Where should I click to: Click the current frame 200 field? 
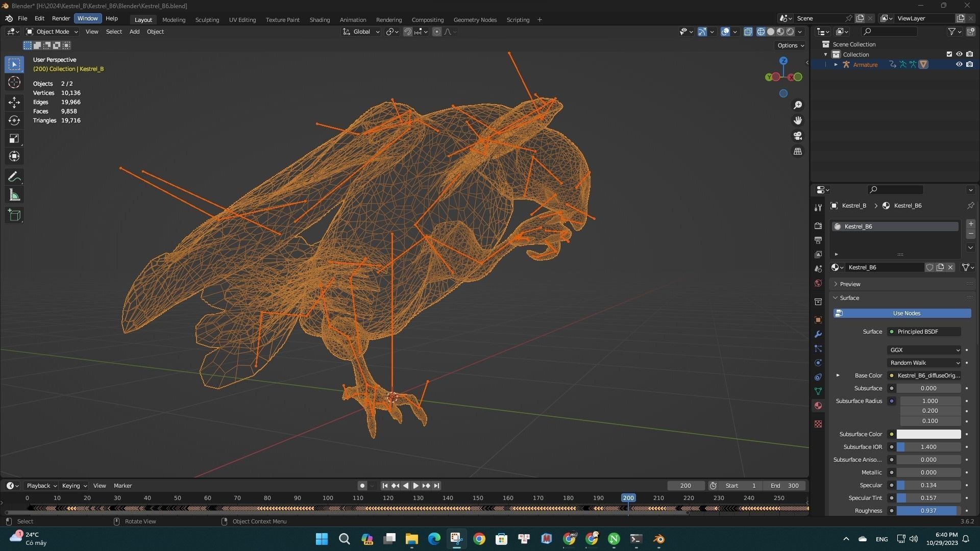(685, 486)
